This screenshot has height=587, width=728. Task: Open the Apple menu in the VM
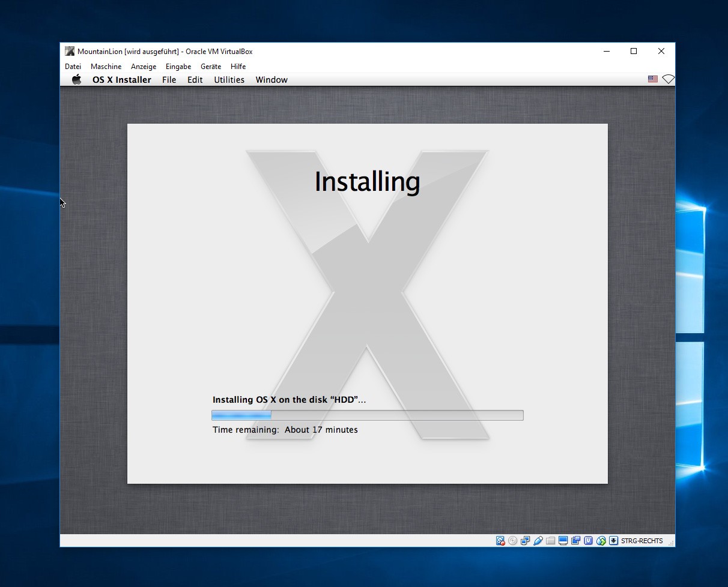77,80
